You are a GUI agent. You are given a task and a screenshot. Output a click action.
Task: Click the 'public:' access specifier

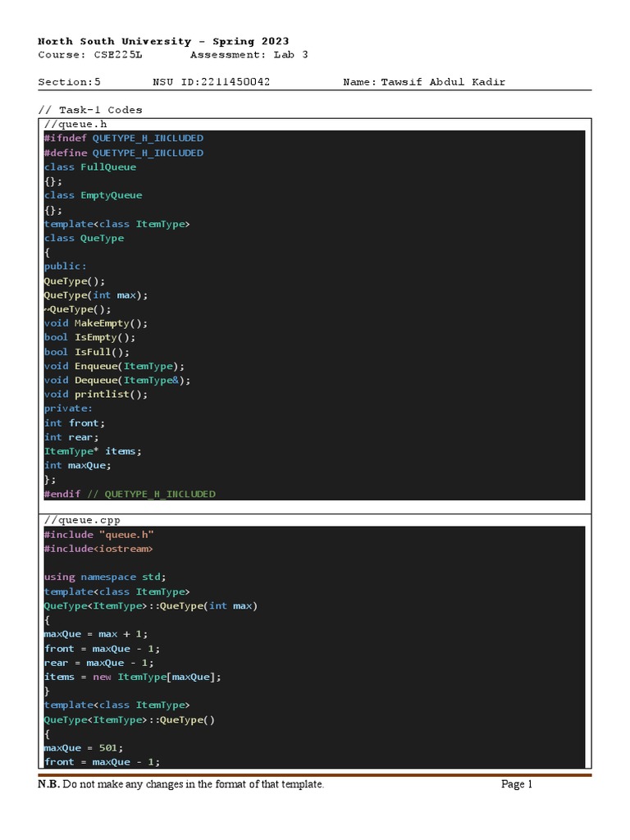(x=66, y=267)
